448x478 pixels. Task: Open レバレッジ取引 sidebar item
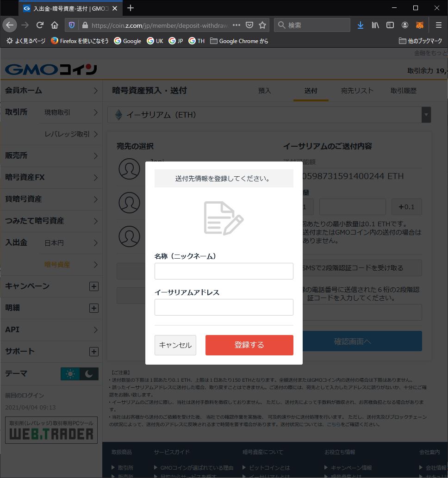pos(71,134)
